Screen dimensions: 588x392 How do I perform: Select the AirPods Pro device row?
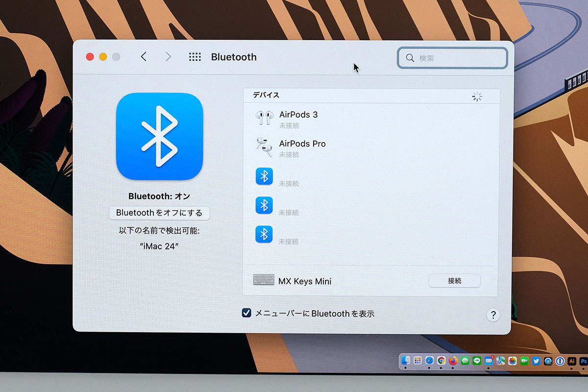[x=371, y=148]
